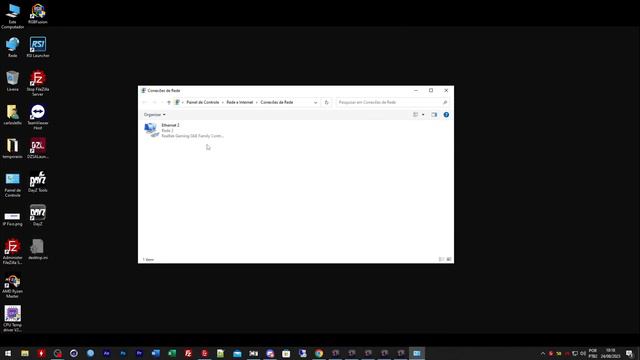This screenshot has height=360, width=640.
Task: Expand the view options dropdown arrow
Action: point(423,115)
